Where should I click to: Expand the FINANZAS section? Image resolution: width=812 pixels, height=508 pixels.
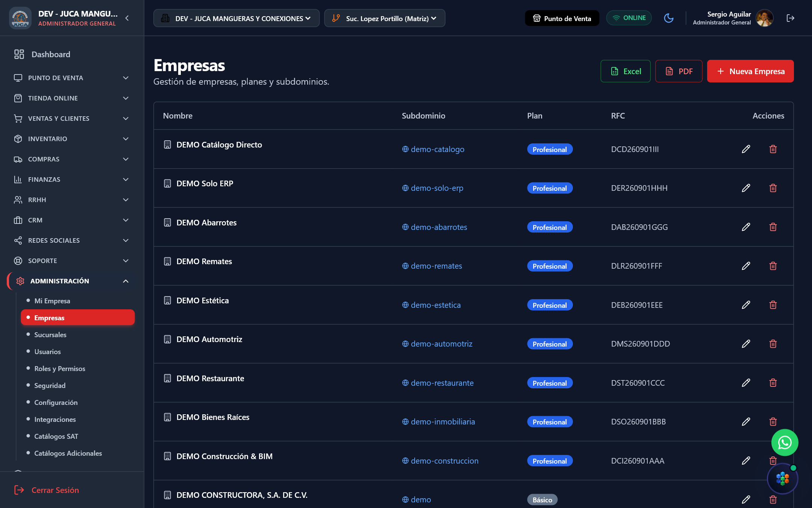(71, 179)
